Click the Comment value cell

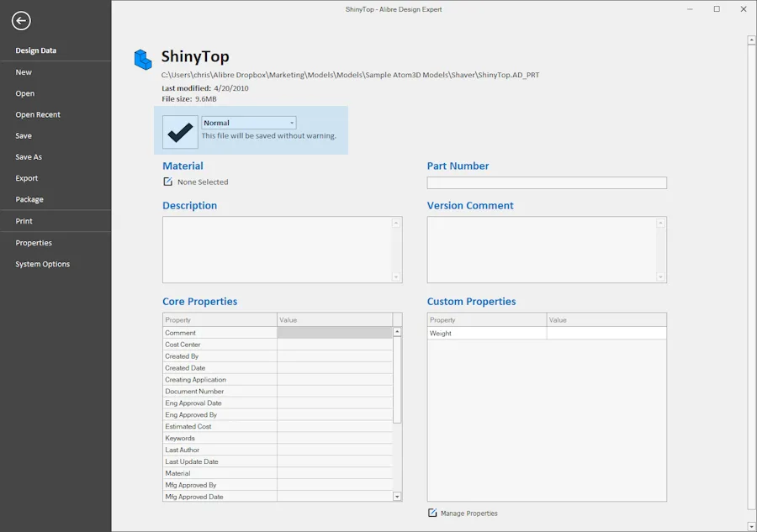point(335,332)
